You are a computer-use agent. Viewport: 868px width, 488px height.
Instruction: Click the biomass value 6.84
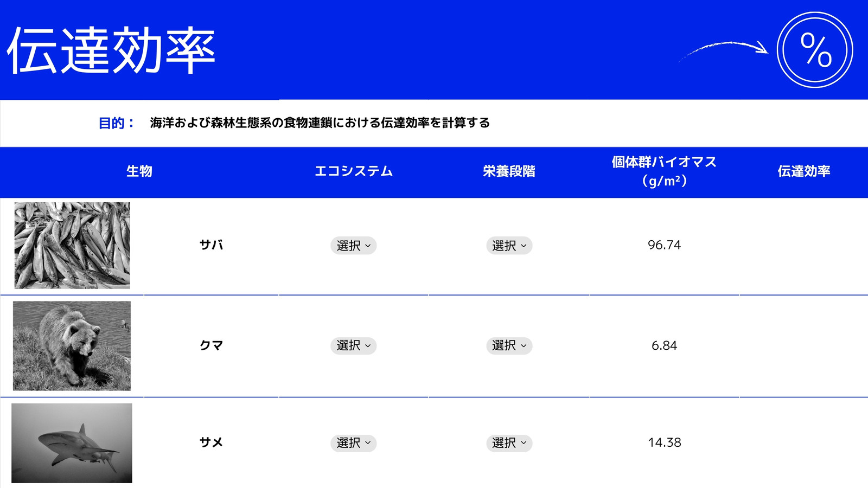tap(664, 345)
